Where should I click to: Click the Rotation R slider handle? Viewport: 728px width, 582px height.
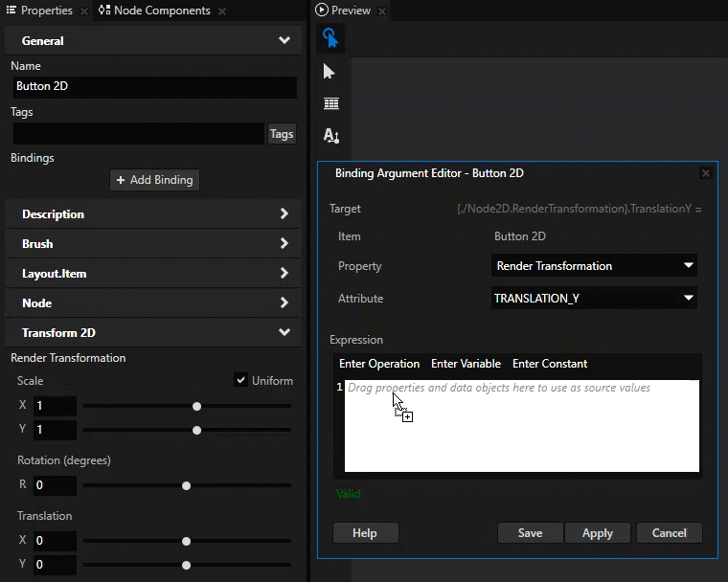click(x=186, y=485)
